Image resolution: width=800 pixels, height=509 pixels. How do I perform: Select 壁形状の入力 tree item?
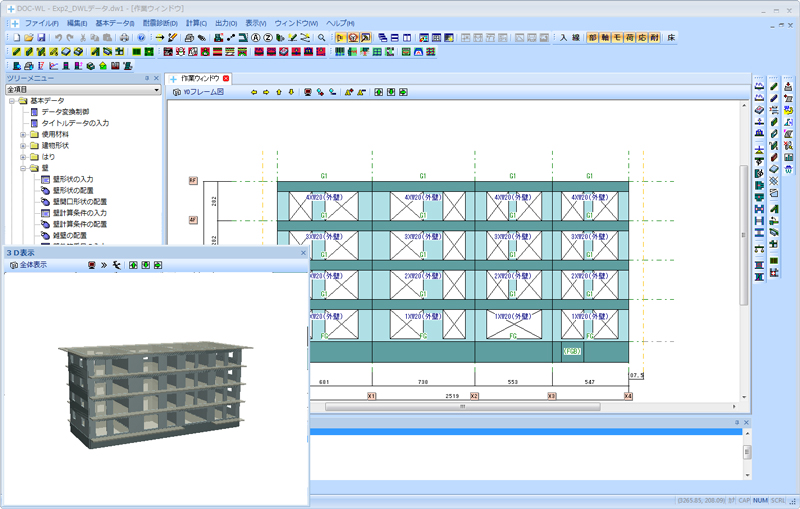coord(73,179)
